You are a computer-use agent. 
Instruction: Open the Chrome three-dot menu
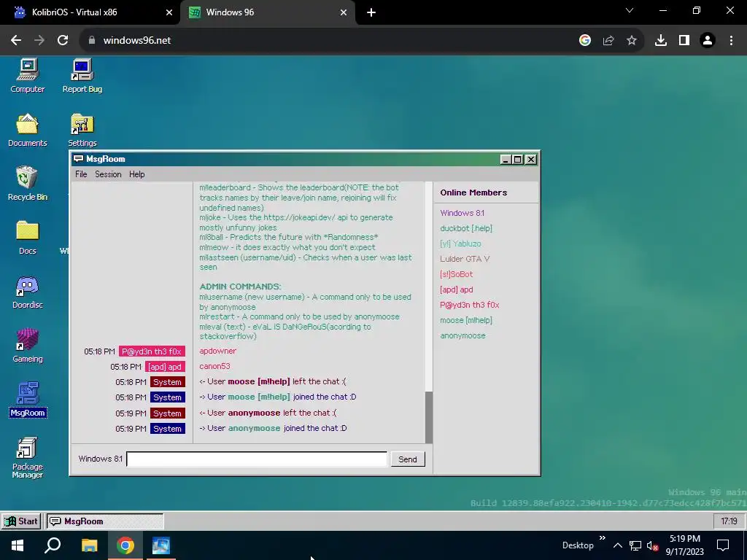point(731,41)
